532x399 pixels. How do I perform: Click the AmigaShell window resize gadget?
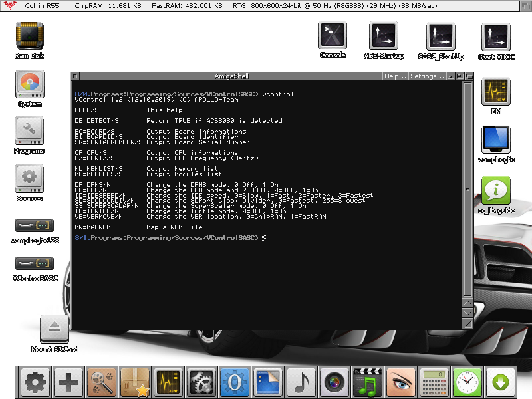point(467,323)
